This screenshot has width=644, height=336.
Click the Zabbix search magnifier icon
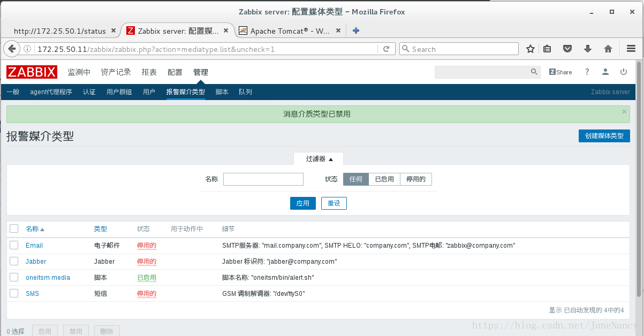[x=534, y=72]
